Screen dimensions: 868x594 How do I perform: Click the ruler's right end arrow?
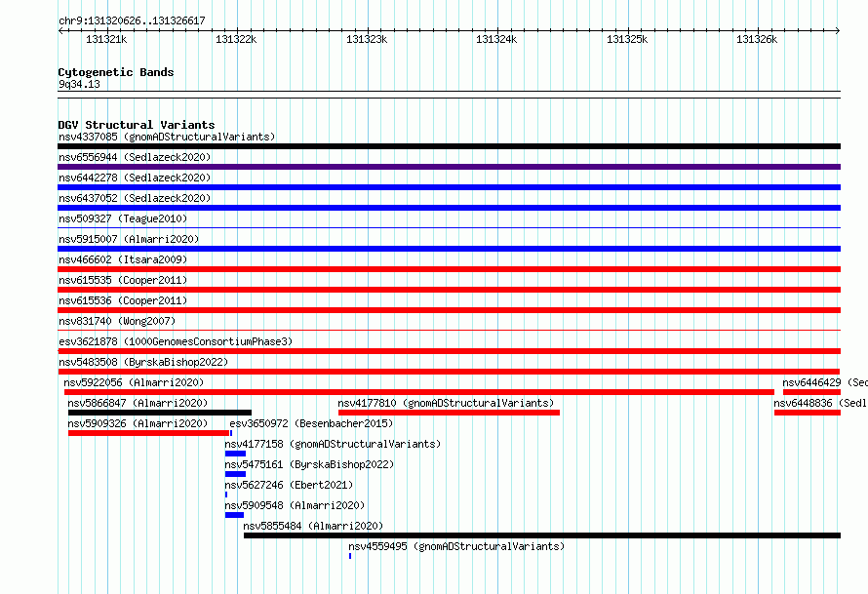(838, 30)
